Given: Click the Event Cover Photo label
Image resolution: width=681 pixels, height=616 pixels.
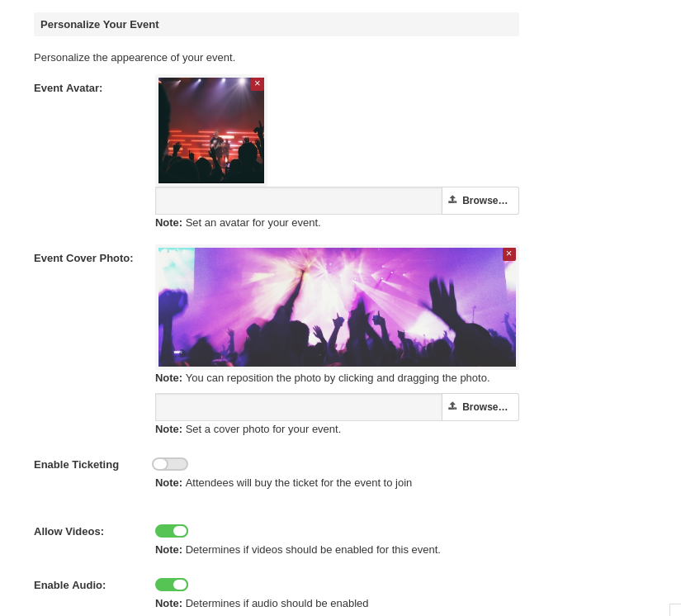Looking at the screenshot, I should click(83, 258).
